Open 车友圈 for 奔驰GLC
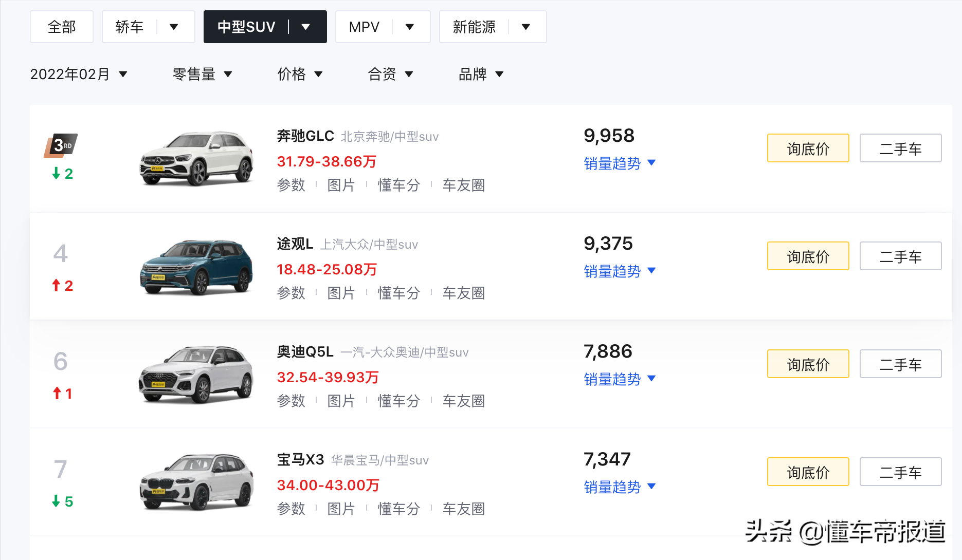The width and height of the screenshot is (962, 560). (x=464, y=185)
